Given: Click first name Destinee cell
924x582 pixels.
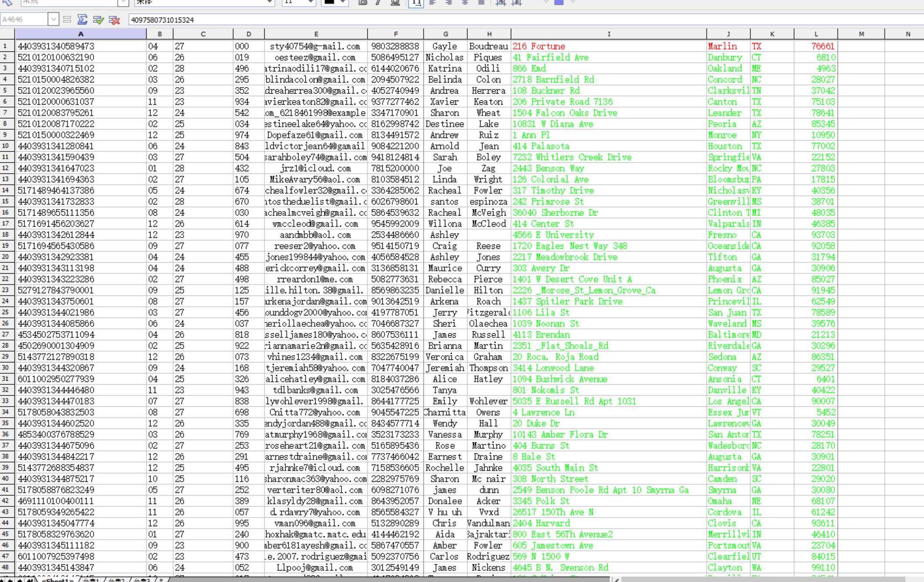Looking at the screenshot, I should (x=445, y=124).
